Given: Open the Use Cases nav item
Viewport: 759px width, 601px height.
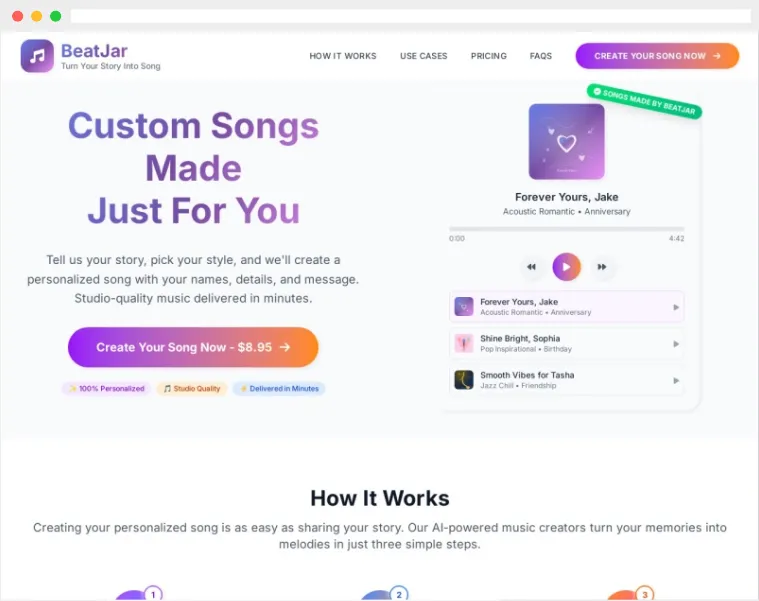Looking at the screenshot, I should click(x=424, y=56).
